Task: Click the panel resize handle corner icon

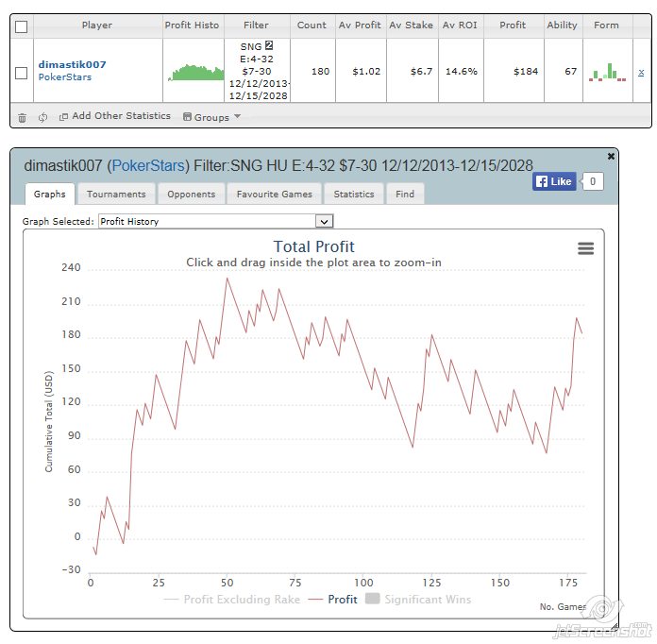Action: coord(614,626)
